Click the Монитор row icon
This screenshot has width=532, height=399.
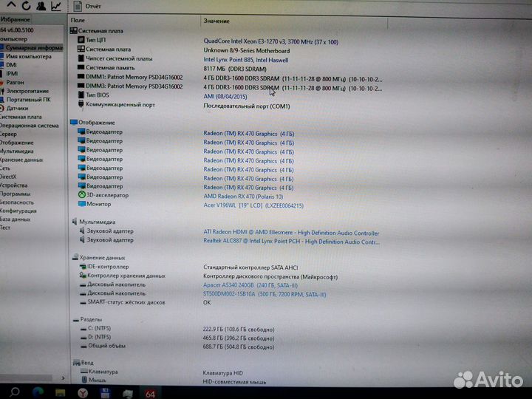tap(82, 204)
